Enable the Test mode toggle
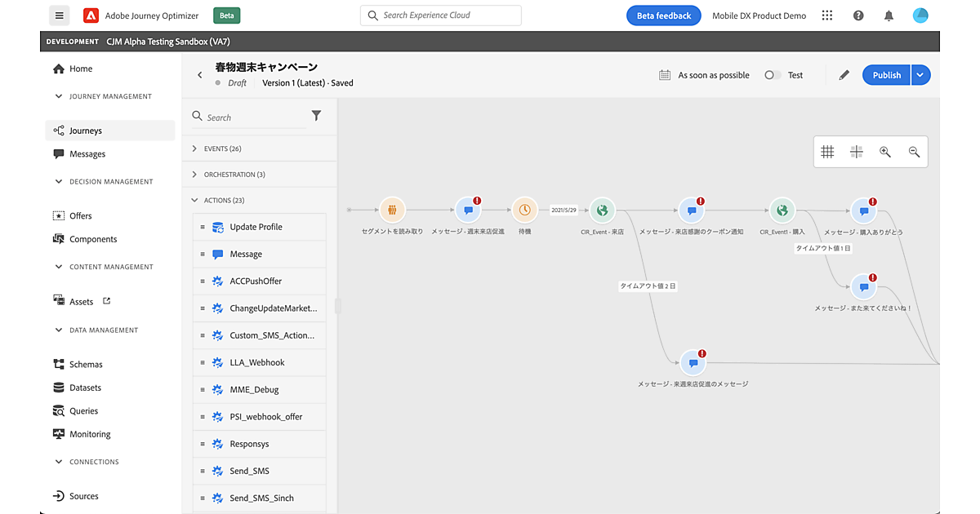This screenshot has height=514, width=980. 772,75
